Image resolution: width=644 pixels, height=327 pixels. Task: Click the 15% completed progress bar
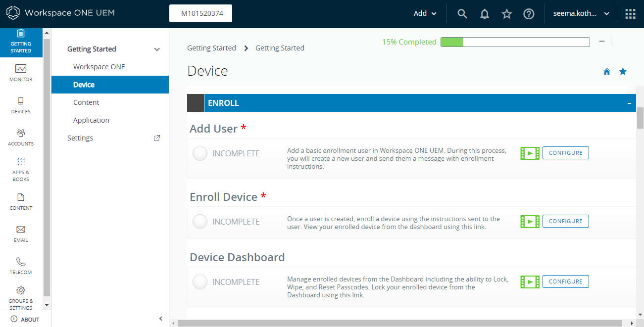coord(515,42)
